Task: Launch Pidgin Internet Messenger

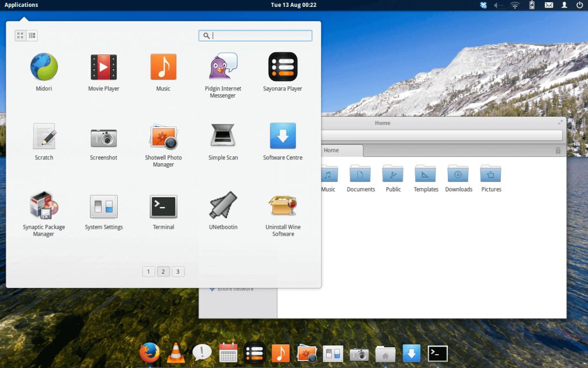Action: coord(223,66)
